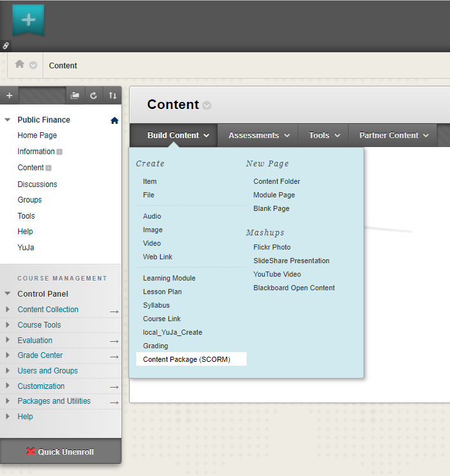450x476 pixels.
Task: Add a Flickr Photo mashup
Action: [272, 247]
